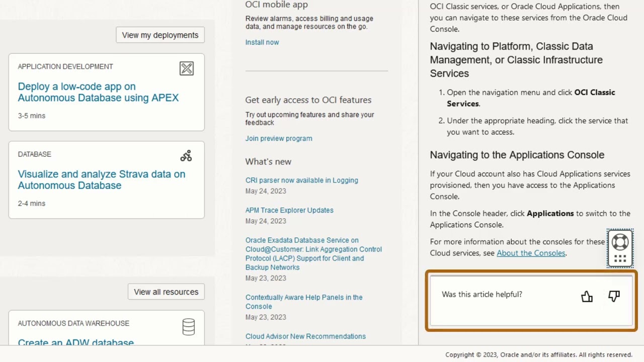Open Visualize and analyze Strava data link
Image resolution: width=644 pixels, height=362 pixels.
click(102, 179)
